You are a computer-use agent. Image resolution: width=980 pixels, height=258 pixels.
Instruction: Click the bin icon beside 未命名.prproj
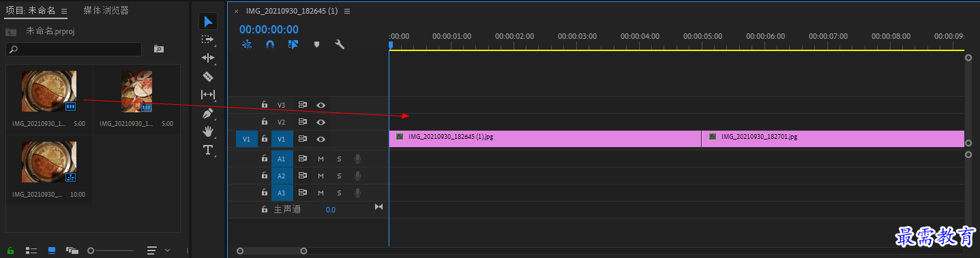coord(10,31)
